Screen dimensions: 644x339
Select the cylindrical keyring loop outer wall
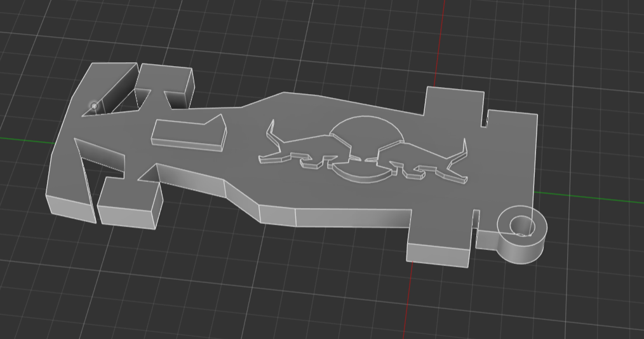coord(521,249)
